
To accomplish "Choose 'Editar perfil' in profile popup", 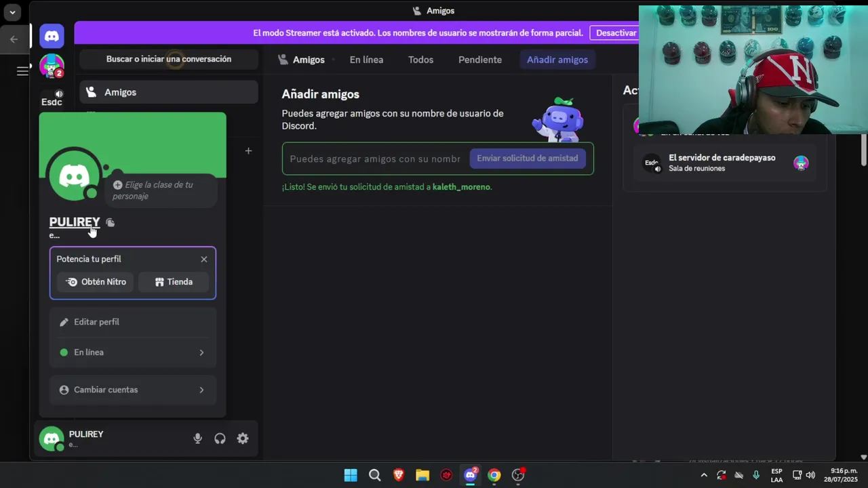I will [x=133, y=322].
